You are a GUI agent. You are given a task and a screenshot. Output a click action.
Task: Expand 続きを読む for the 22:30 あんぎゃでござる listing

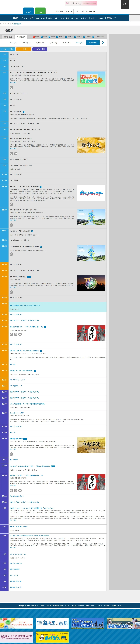pyautogui.click(x=13, y=485)
